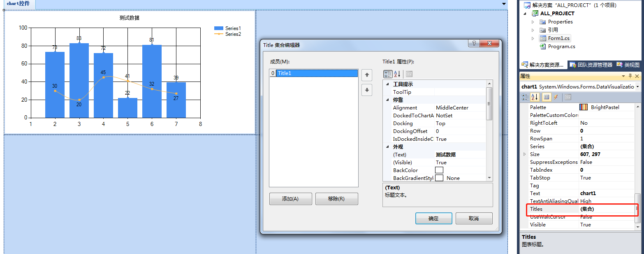644x254 pixels.
Task: Switch dialog property grid to categorized view
Action: point(388,74)
